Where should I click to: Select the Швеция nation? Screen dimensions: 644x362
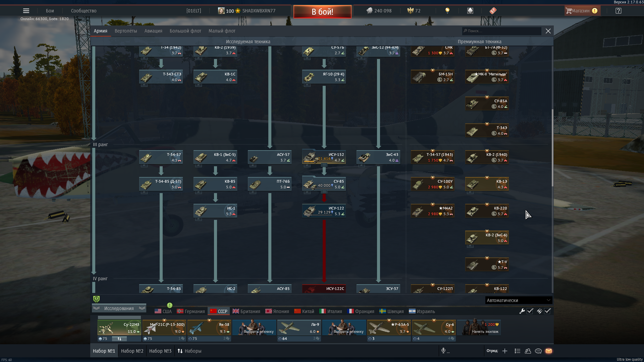click(x=391, y=311)
